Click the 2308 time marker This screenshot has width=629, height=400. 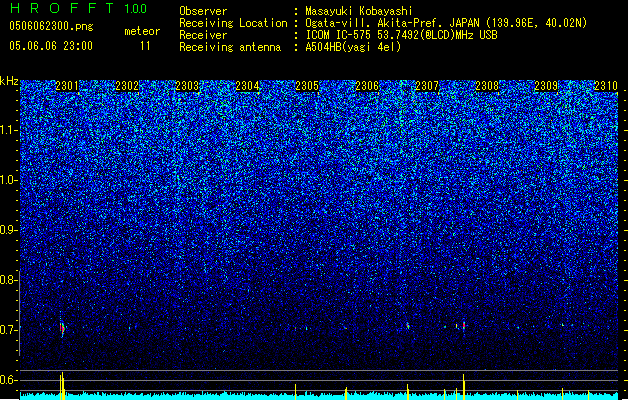pos(487,86)
